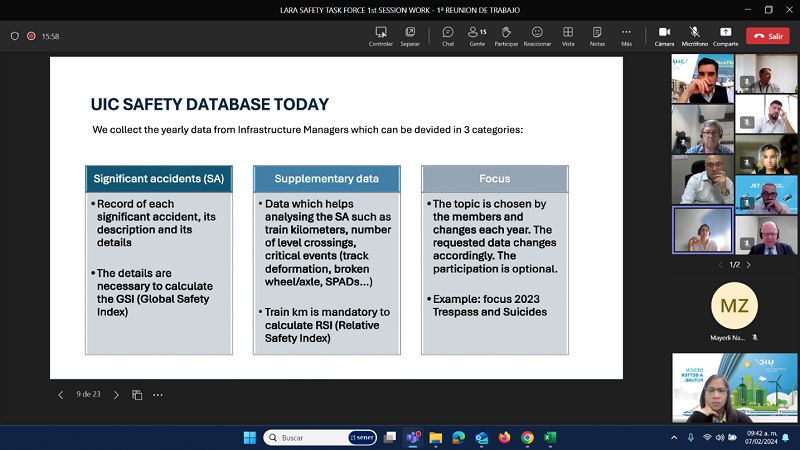Open the Chat panel
The width and height of the screenshot is (800, 450).
click(x=447, y=36)
